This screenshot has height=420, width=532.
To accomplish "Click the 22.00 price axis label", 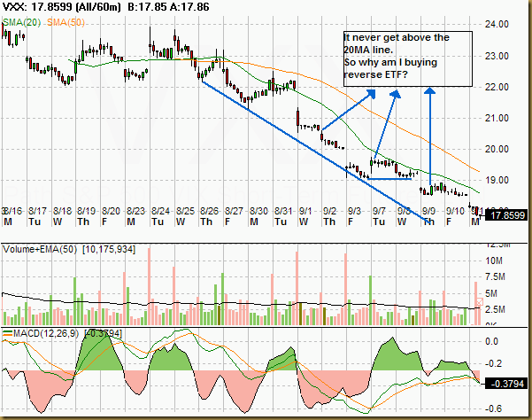I will 497,87.
